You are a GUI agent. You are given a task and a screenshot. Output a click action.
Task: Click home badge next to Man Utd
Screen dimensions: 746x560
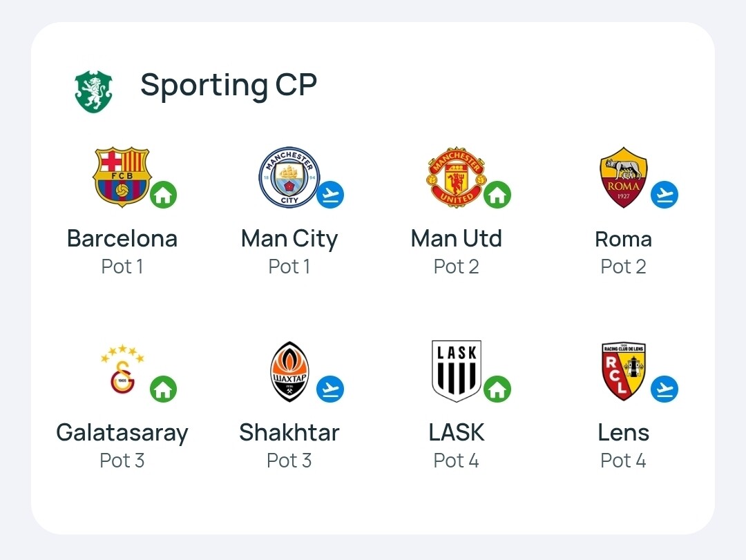[x=497, y=195]
